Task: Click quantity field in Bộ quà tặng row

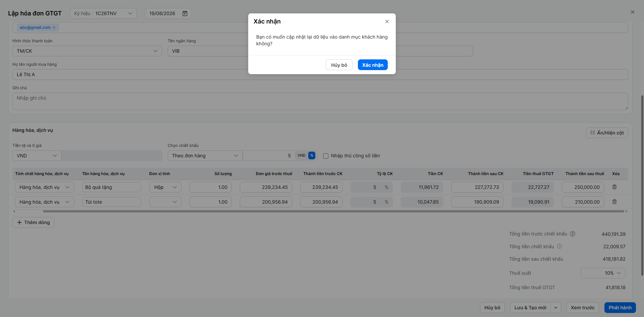Action: coord(211,187)
